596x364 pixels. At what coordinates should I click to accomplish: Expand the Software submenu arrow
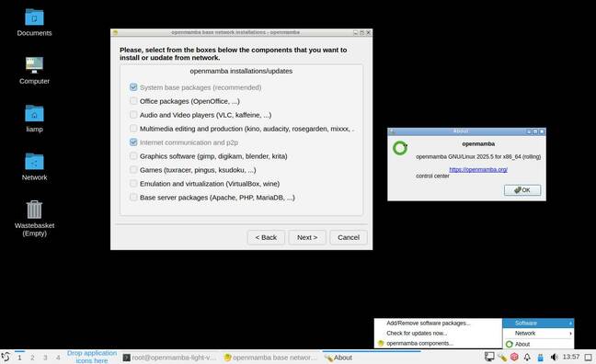[x=570, y=323]
